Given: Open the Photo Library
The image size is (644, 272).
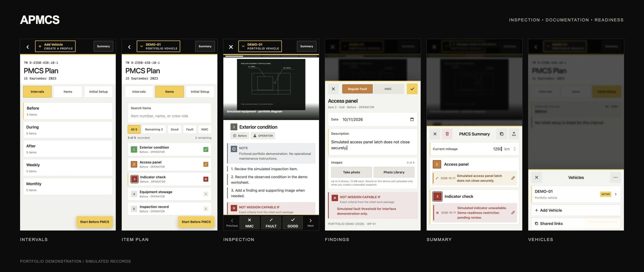Looking at the screenshot, I should pyautogui.click(x=394, y=172).
